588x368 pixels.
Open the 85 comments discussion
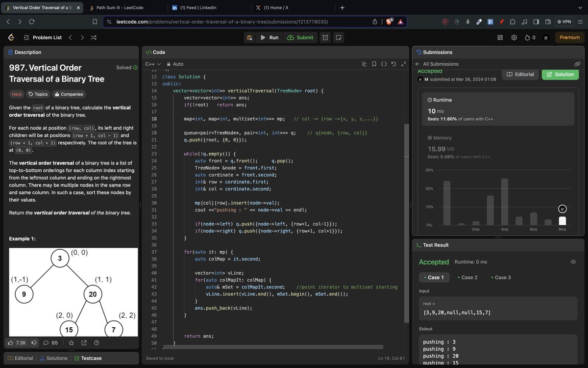[50, 343]
